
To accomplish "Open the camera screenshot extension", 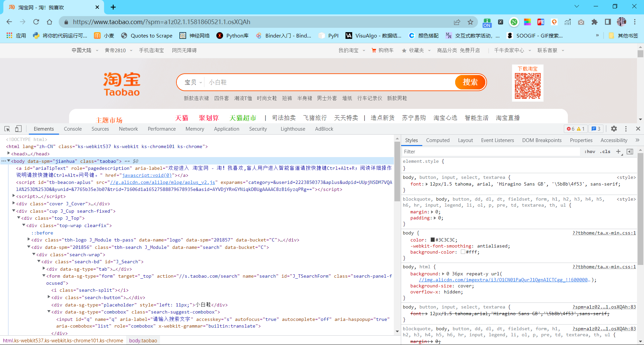I will pos(581,22).
